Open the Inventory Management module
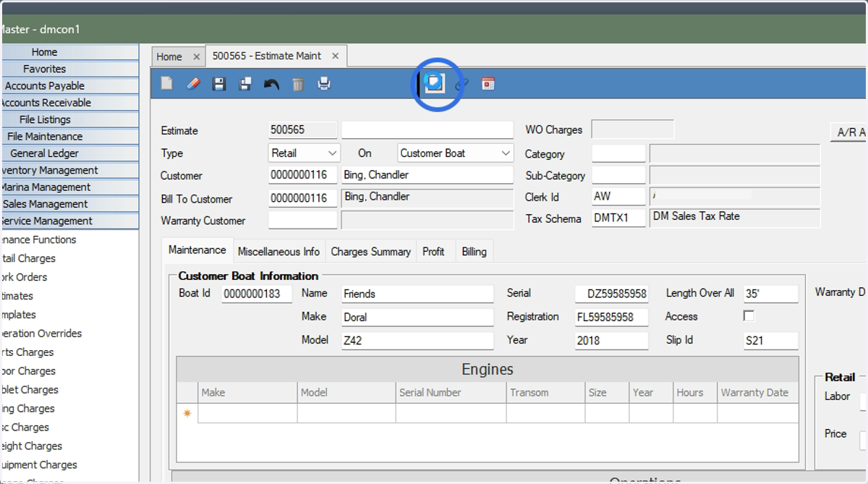The height and width of the screenshot is (484, 868). pos(69,170)
